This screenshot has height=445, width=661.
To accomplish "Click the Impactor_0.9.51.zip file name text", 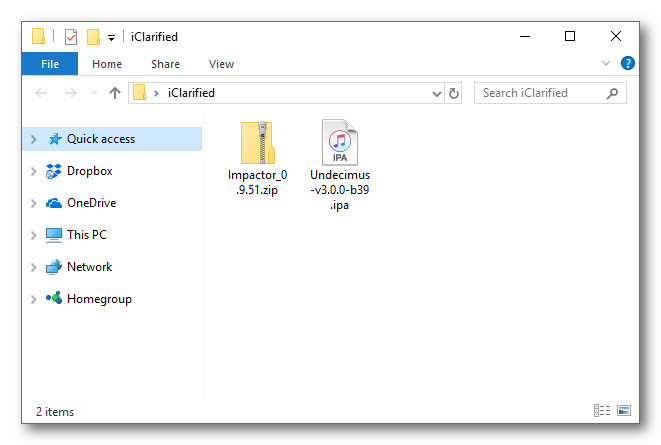I will (x=258, y=182).
